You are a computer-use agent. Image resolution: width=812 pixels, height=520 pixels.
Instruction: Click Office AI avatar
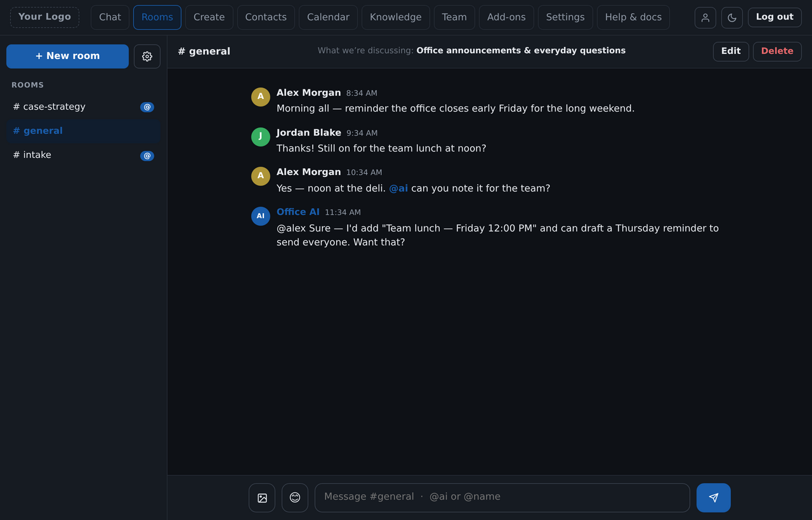pos(261,216)
